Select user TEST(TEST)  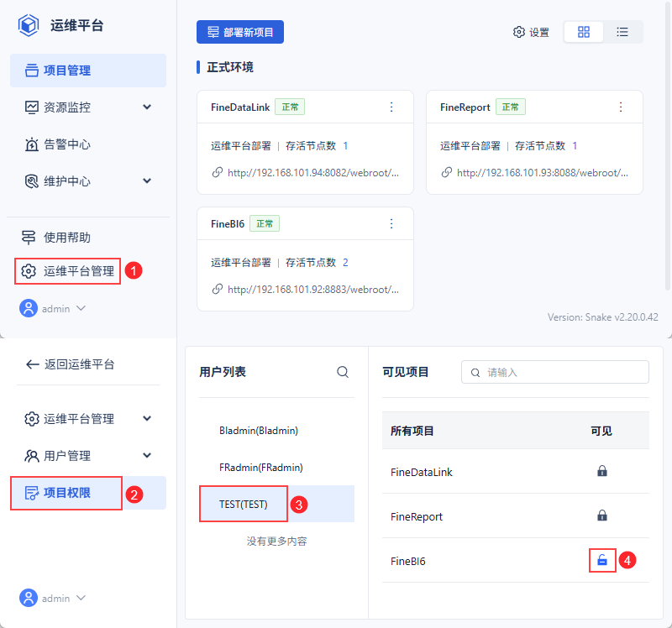tap(277, 505)
